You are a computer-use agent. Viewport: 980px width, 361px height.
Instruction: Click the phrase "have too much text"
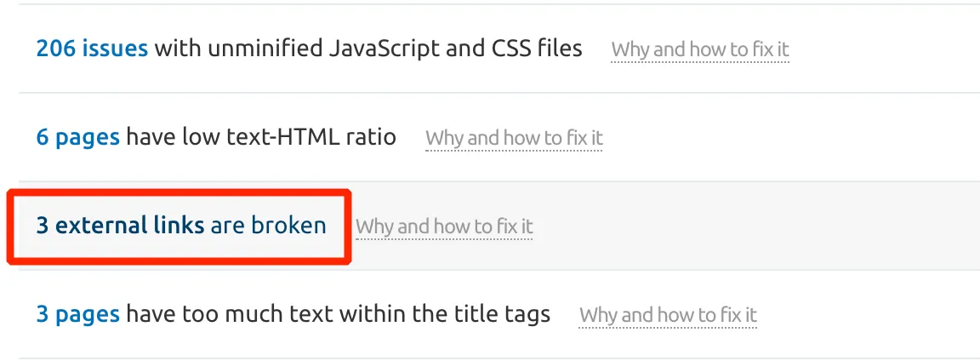point(230,314)
